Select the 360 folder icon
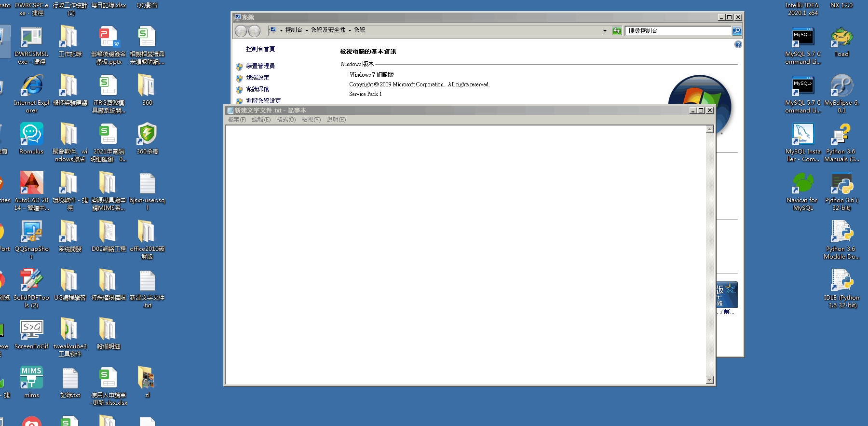Image resolution: width=868 pixels, height=426 pixels. click(147, 90)
